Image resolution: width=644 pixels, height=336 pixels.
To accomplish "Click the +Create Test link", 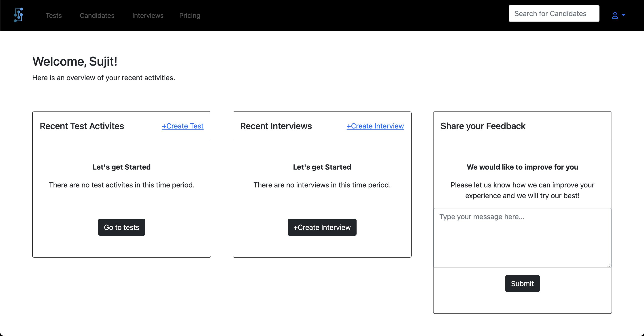I will tap(183, 126).
